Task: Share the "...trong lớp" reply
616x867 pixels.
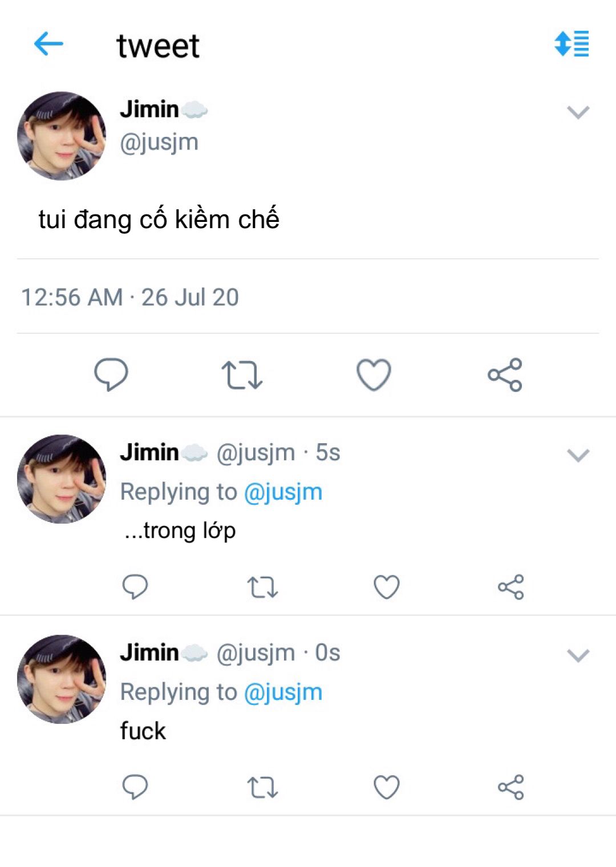Action: coord(510,587)
